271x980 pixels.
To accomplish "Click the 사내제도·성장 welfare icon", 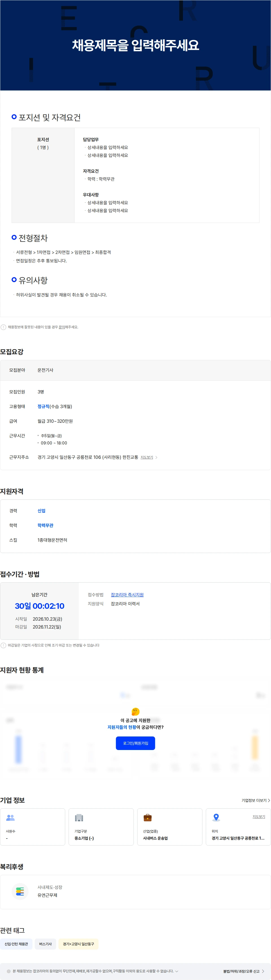I will tap(20, 891).
